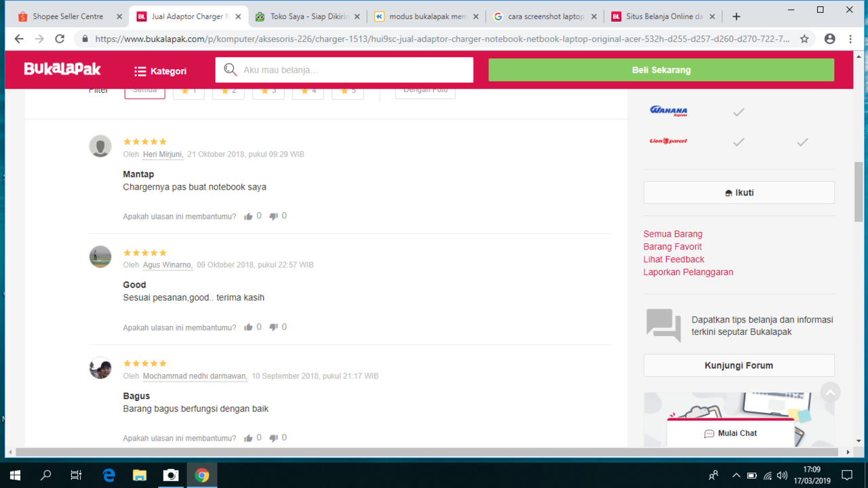Focus the 'Aku mau belanja' search field
Screen dimensions: 868x488
click(344, 70)
